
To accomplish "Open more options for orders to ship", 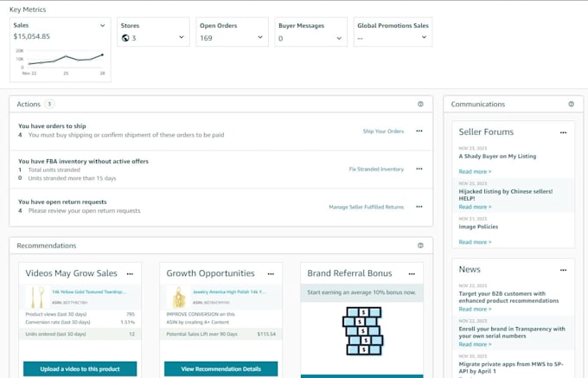I will [x=419, y=131].
